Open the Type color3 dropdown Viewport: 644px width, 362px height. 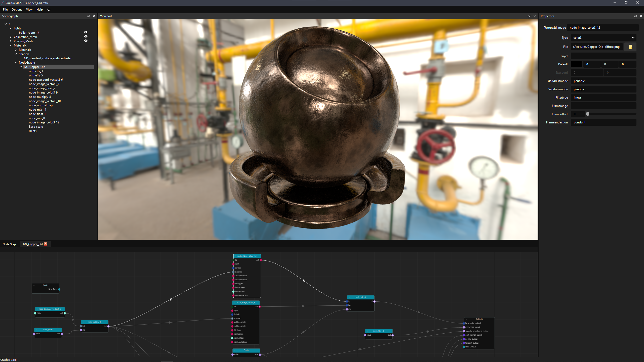pos(603,38)
